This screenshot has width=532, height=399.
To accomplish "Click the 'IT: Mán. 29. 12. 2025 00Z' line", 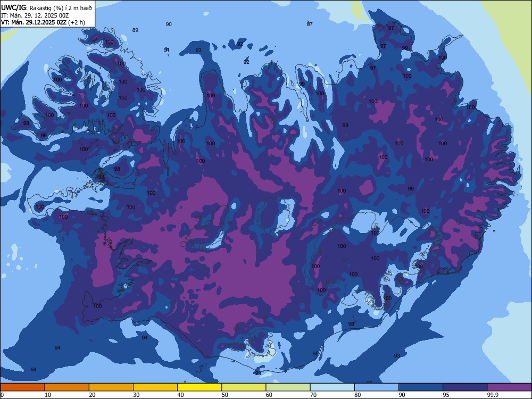I will pos(35,15).
